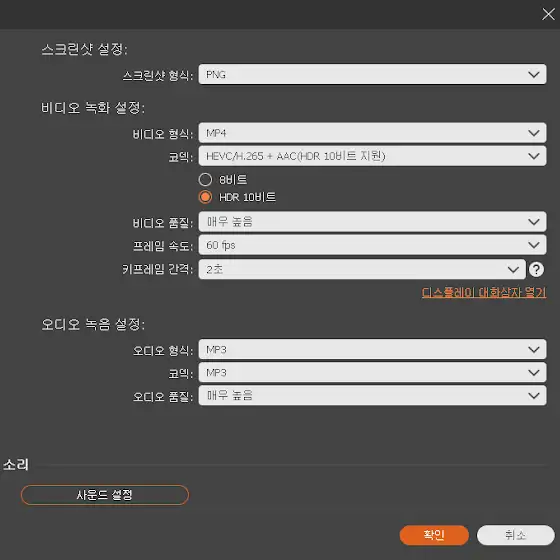
Task: Expand the audio 코덱 MP3 dropdown
Action: 372,372
